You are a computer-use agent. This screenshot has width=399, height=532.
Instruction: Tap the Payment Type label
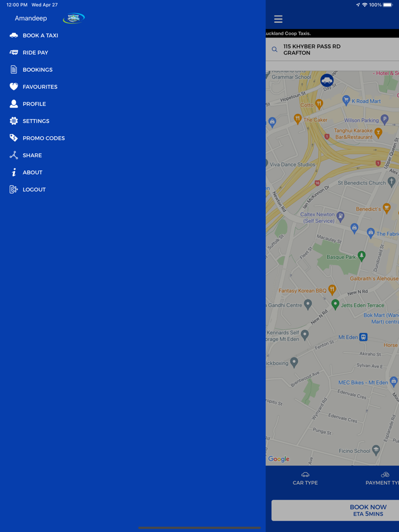coord(382,483)
